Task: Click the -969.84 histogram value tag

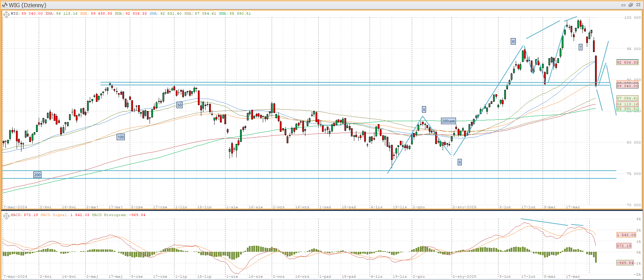Action: coord(625,263)
